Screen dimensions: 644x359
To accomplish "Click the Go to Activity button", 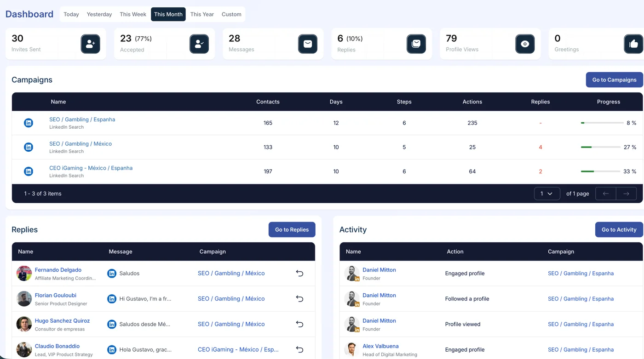I will tap(619, 229).
